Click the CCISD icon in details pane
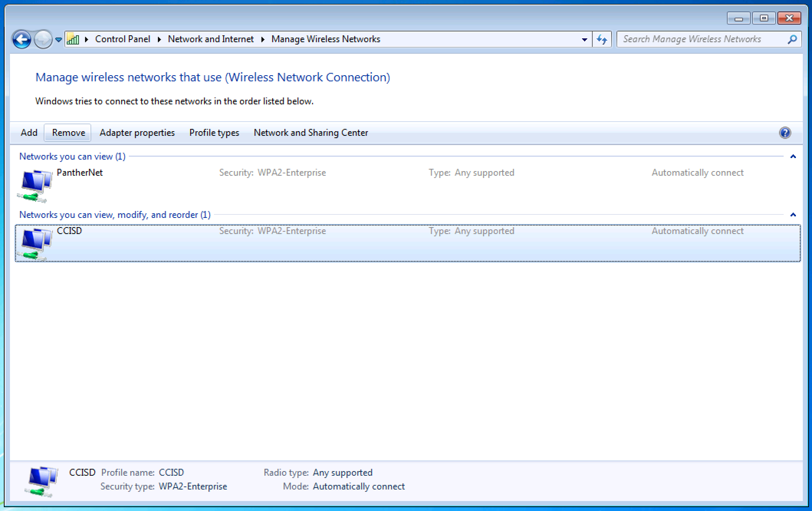812x511 pixels. (x=41, y=482)
